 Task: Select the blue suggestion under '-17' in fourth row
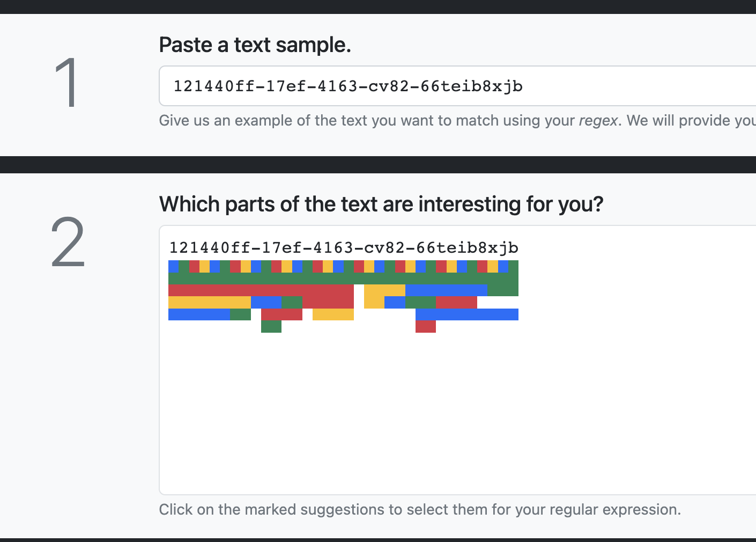[266, 302]
